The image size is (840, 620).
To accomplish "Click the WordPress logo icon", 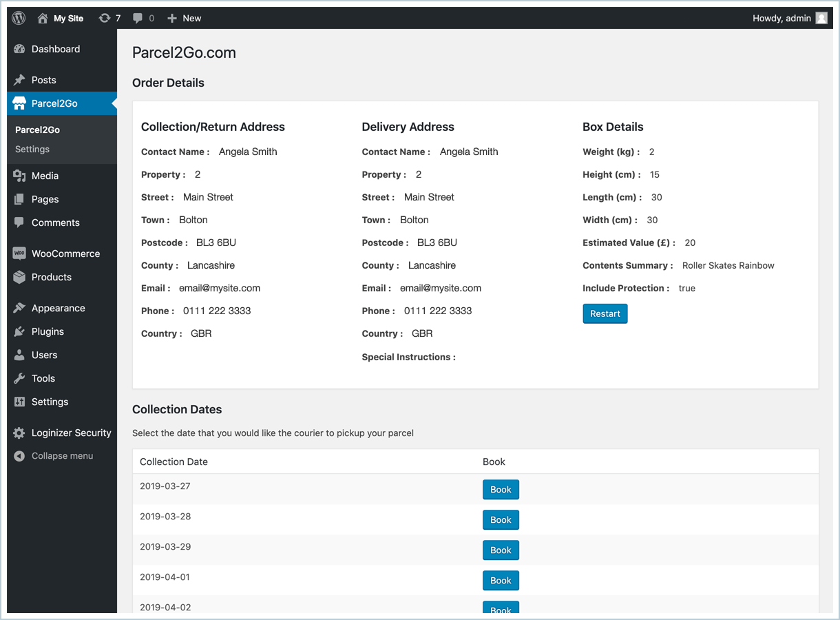I will click(x=19, y=19).
